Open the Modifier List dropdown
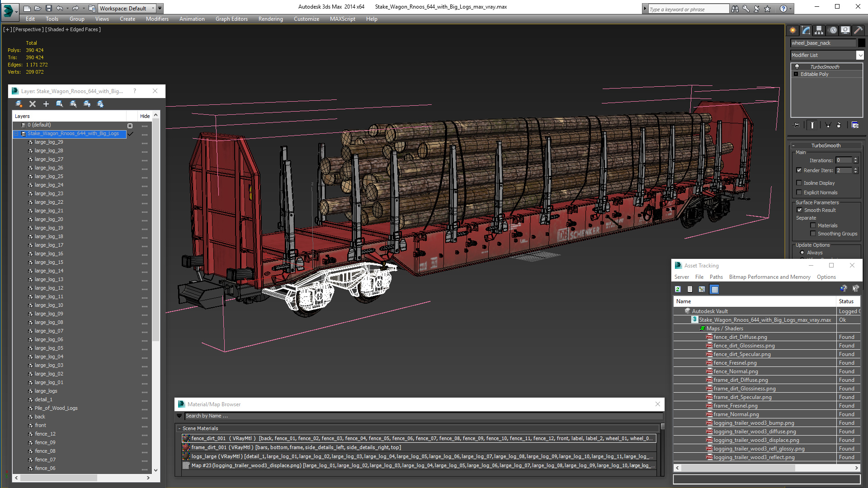Viewport: 868px width, 488px height. pyautogui.click(x=860, y=55)
